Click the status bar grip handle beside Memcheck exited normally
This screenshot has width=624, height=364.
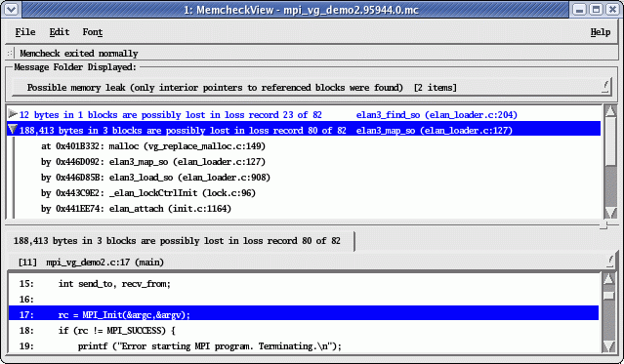[x=10, y=53]
